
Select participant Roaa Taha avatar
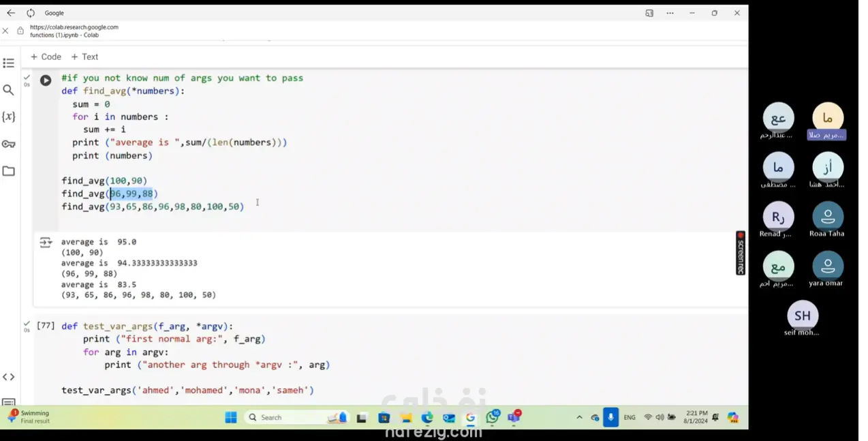[828, 217]
